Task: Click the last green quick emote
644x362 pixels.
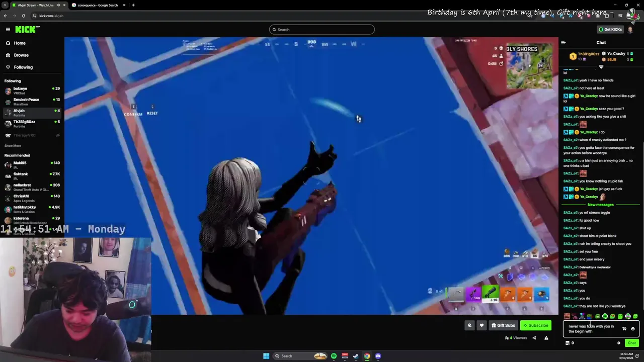Action: 635,316
